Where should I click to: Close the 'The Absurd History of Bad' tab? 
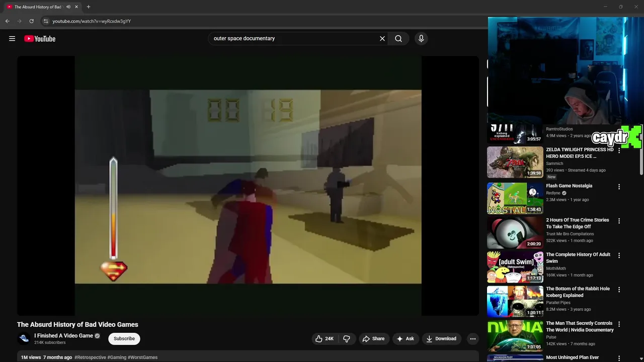click(x=76, y=7)
